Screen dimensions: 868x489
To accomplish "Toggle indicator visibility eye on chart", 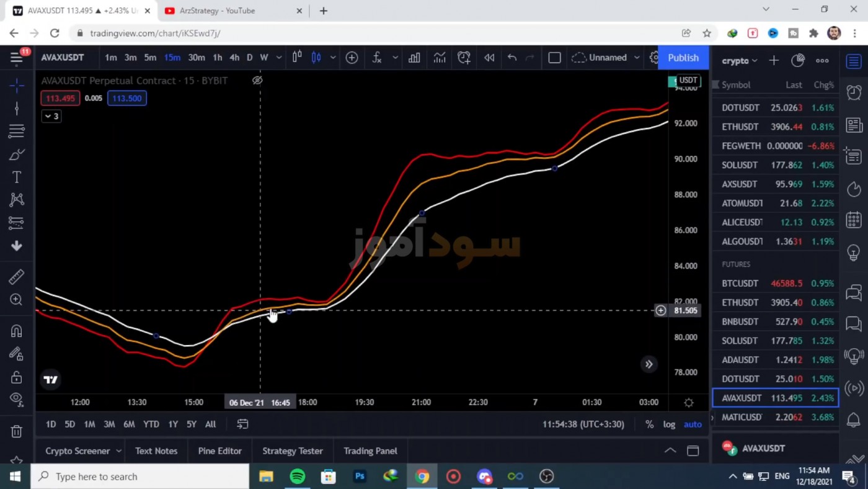I will click(x=257, y=80).
